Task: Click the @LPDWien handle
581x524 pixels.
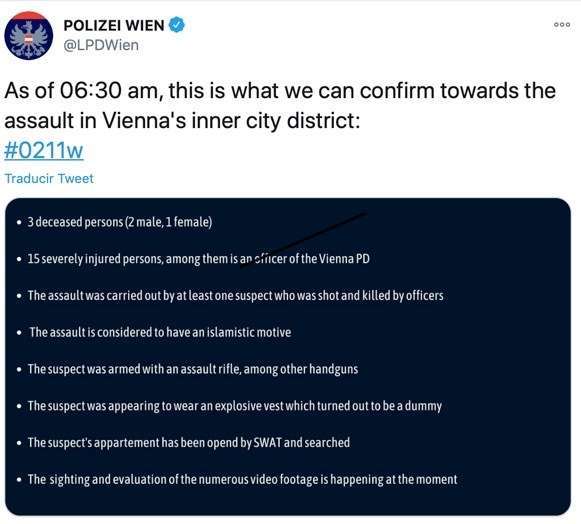Action: [101, 45]
